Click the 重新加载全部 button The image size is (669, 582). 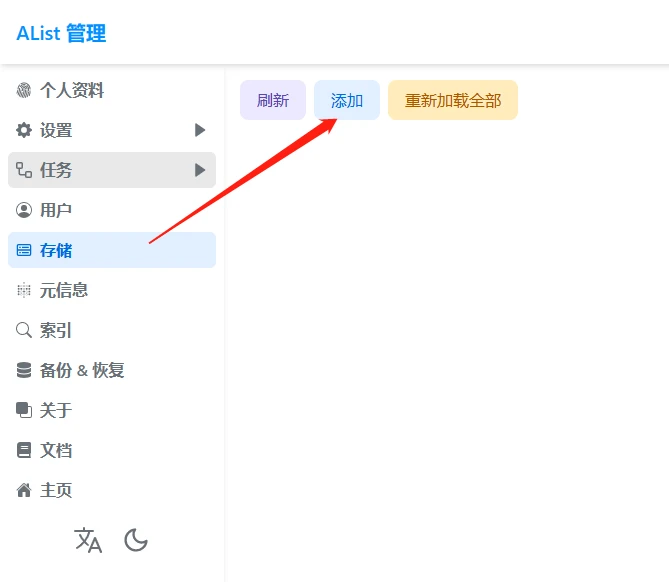453,100
